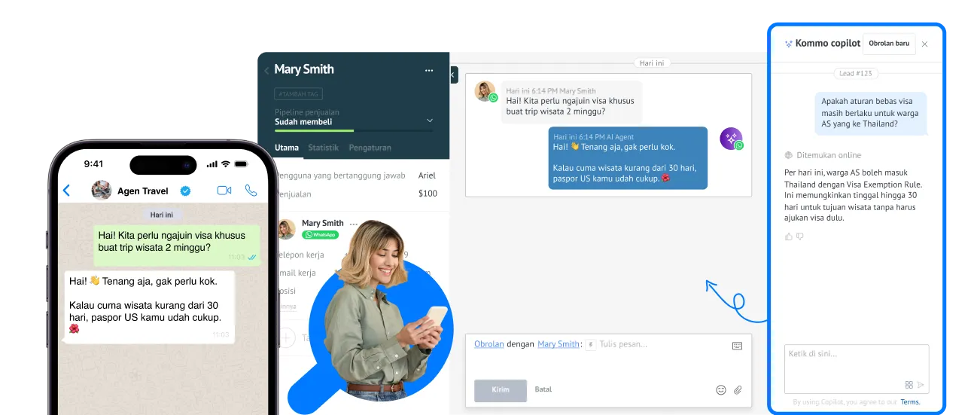Open the quick-reply lightning icon in composer

tap(591, 345)
